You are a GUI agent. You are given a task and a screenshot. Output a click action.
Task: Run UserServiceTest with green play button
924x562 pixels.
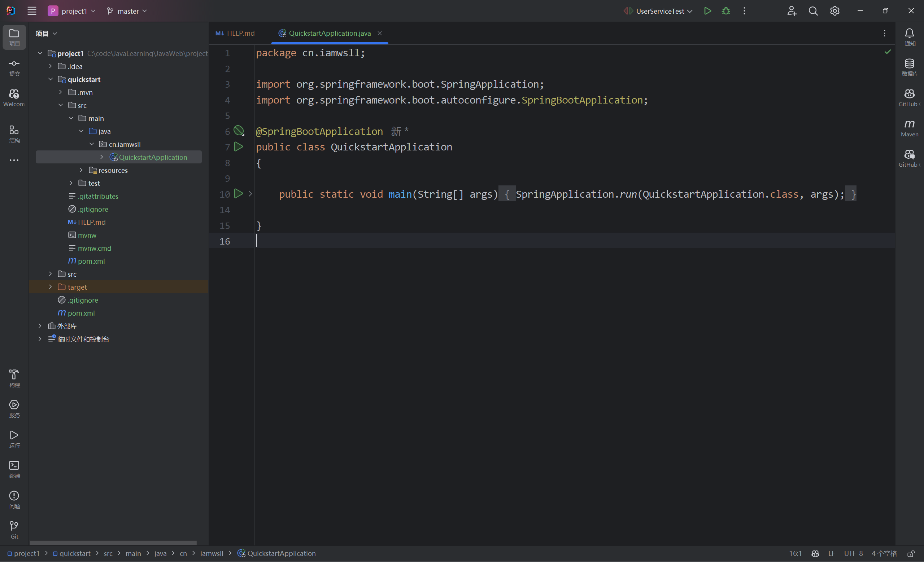707,11
